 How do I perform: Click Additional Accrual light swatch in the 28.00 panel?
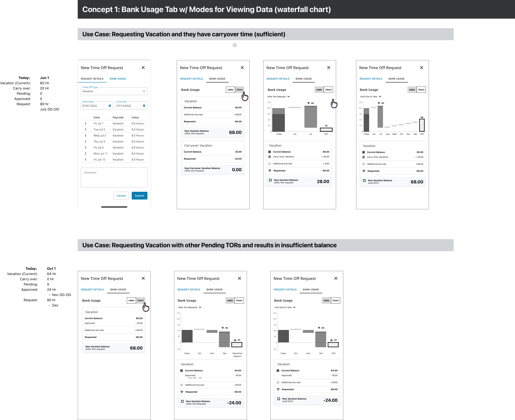269,164
